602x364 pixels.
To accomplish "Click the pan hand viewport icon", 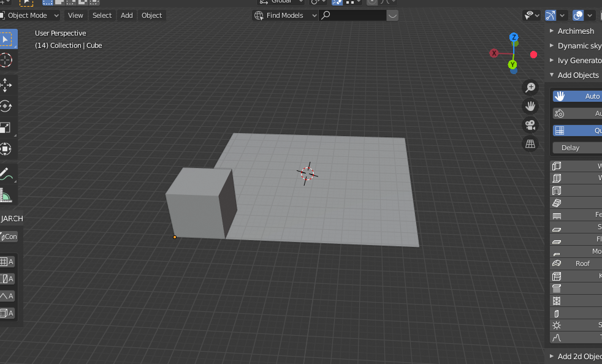I will tap(530, 106).
